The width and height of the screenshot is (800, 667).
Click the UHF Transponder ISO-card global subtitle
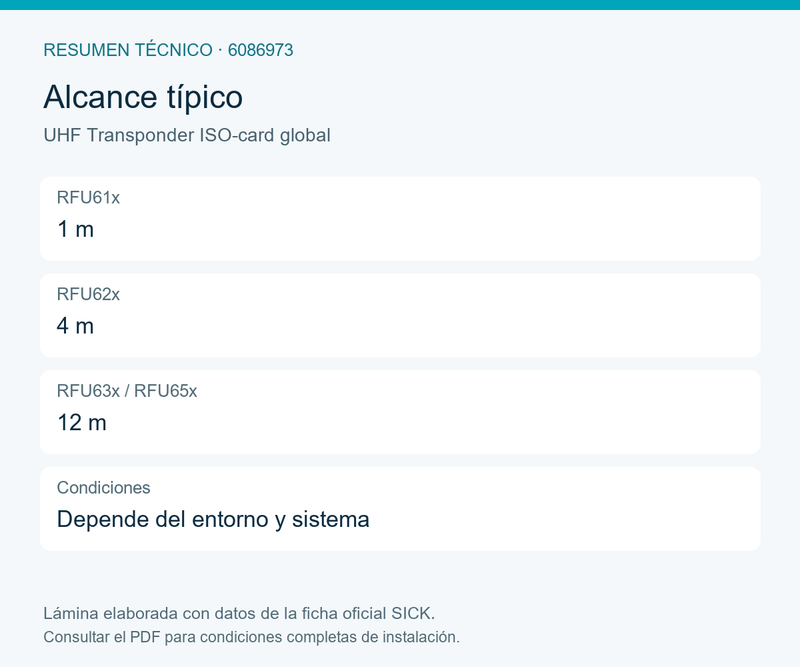pos(187,135)
